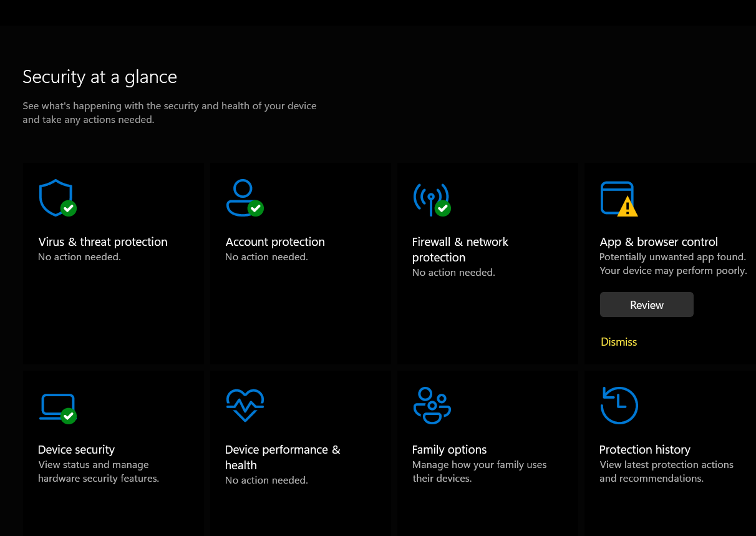
Task: Click the Review button for unwanted app
Action: coord(646,305)
